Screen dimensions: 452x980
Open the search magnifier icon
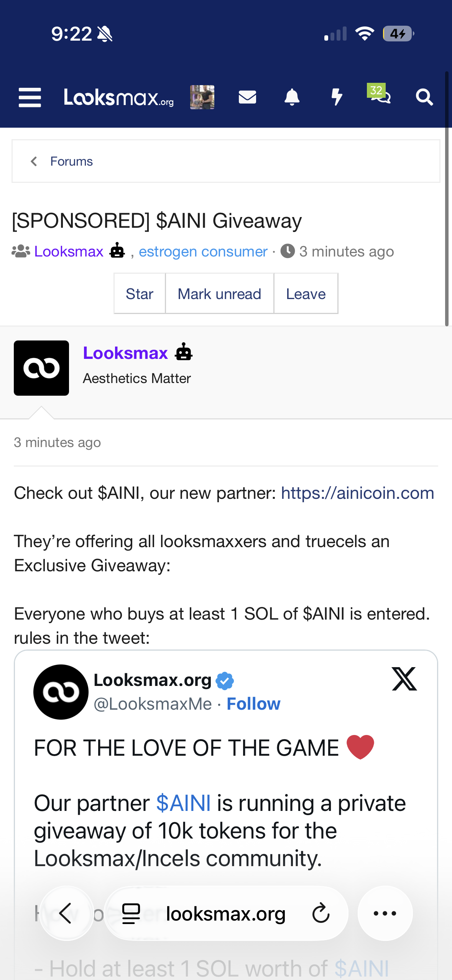tap(424, 97)
